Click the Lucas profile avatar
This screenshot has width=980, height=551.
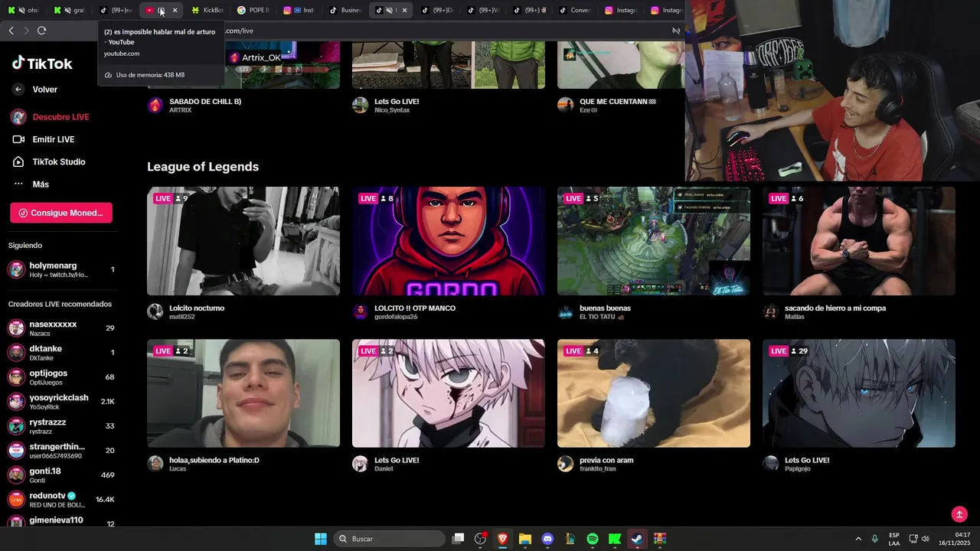(x=155, y=464)
